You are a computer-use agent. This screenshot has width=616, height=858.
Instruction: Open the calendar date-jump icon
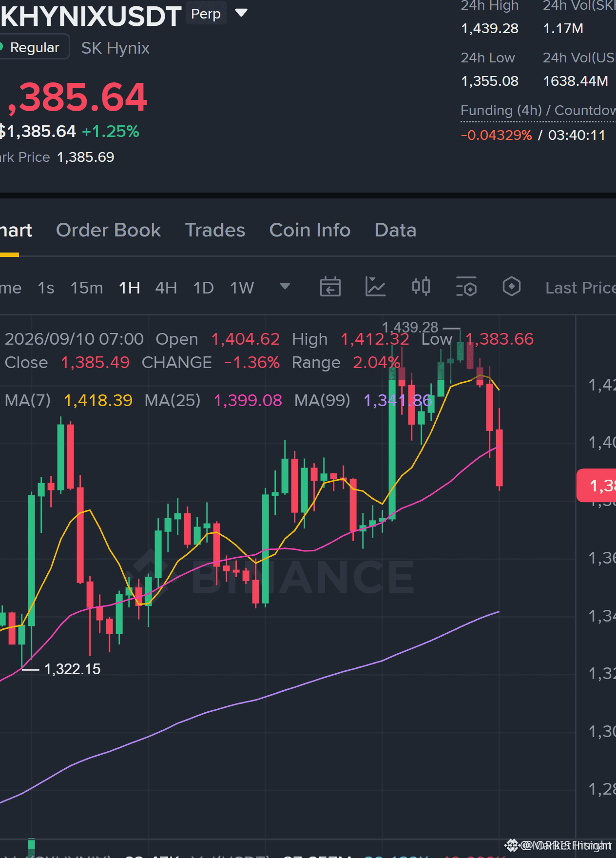point(330,287)
